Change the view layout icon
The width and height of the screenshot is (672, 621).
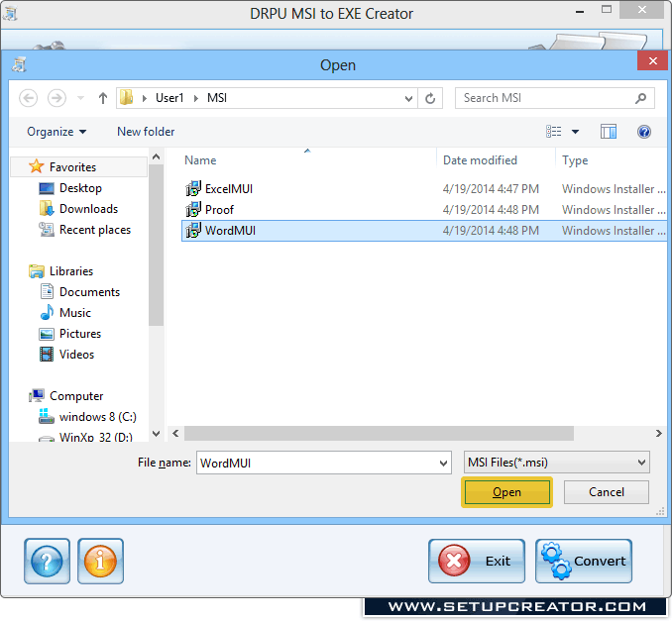(554, 132)
